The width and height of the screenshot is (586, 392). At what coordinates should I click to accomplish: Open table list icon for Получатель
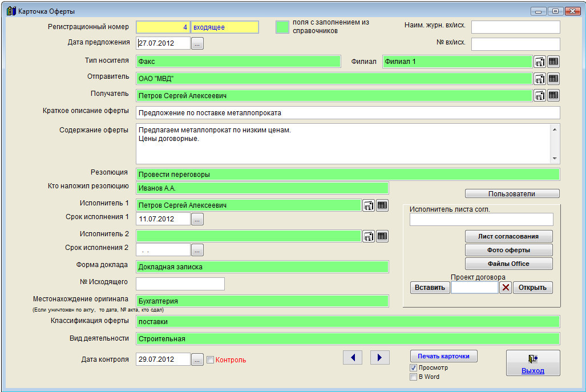pos(553,95)
